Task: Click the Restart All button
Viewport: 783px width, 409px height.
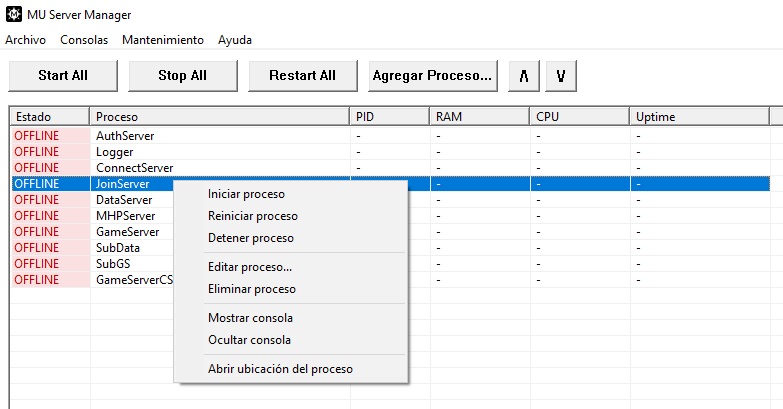Action: tap(303, 76)
